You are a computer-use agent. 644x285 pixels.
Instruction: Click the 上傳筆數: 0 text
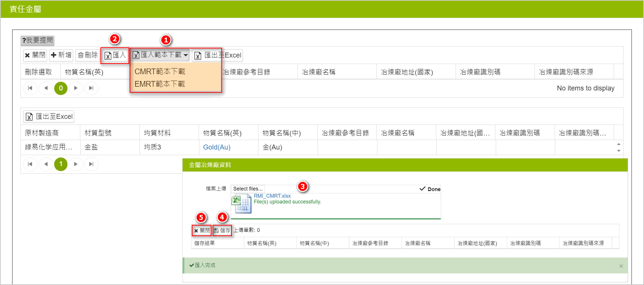[246, 230]
